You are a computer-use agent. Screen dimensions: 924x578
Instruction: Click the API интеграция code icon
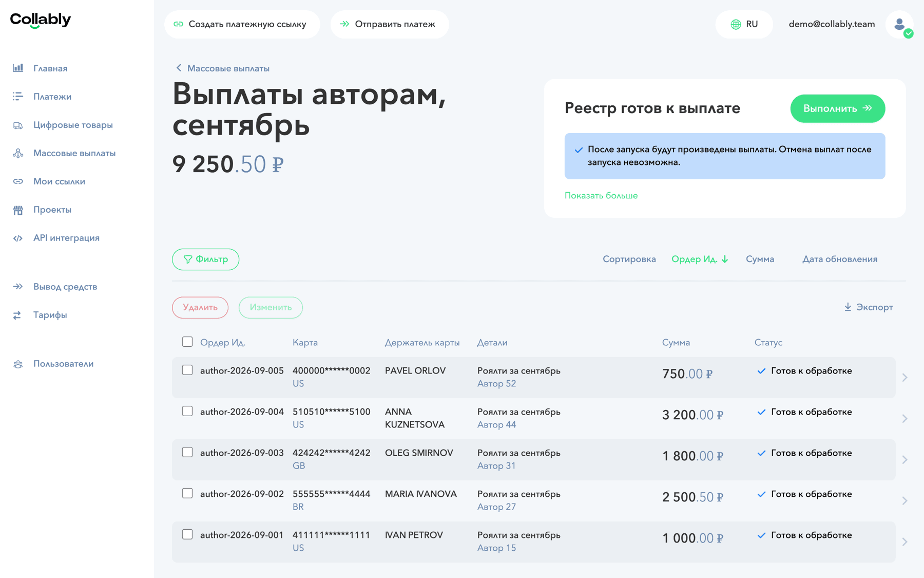[18, 238]
